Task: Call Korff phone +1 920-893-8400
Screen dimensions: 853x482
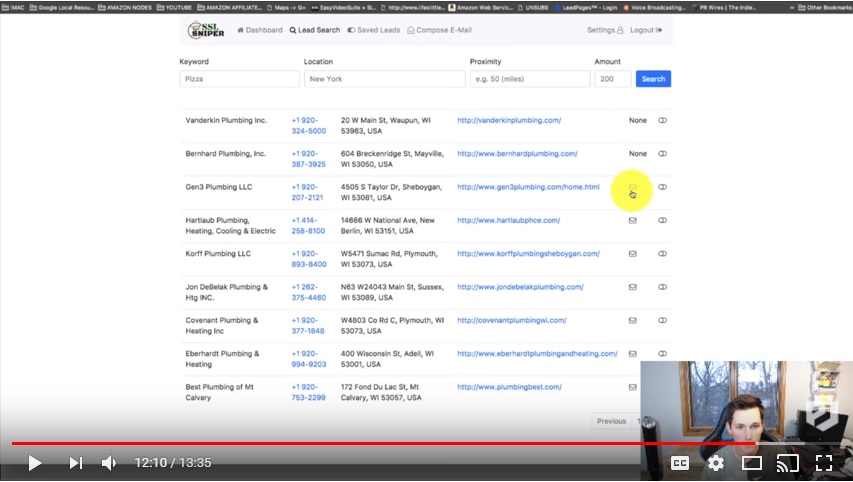Action: 308,259
